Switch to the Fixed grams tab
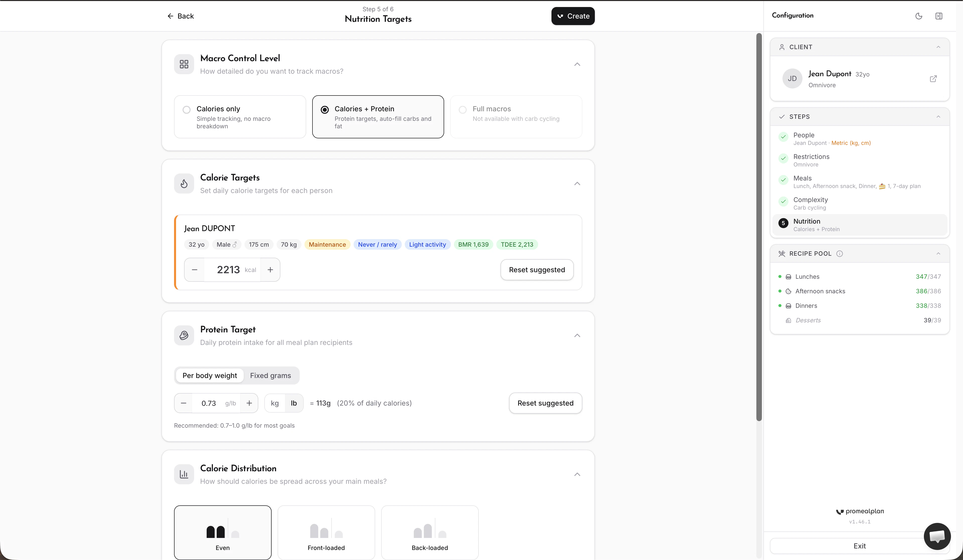 (270, 376)
